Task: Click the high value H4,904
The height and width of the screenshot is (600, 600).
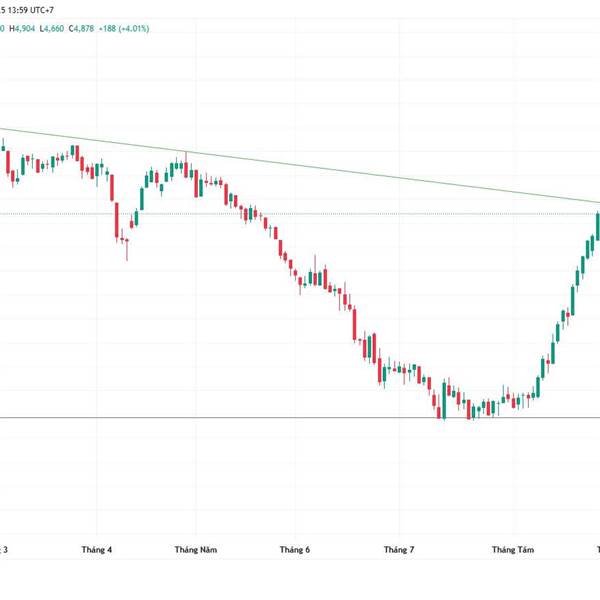Action: [22, 29]
